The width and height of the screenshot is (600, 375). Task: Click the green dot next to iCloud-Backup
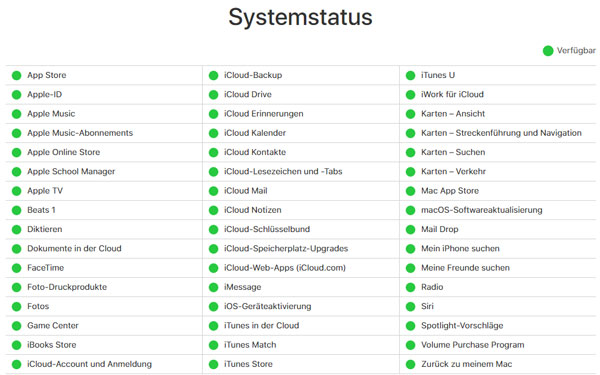[x=214, y=75]
